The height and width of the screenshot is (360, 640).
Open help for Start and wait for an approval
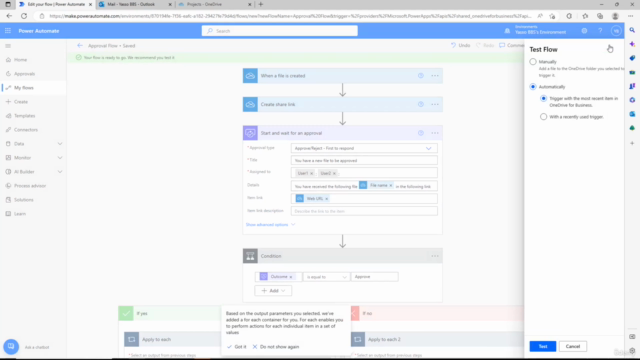420,133
